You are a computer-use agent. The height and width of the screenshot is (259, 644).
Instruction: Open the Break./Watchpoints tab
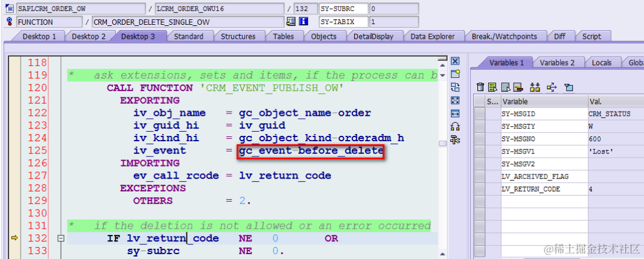[x=505, y=37]
